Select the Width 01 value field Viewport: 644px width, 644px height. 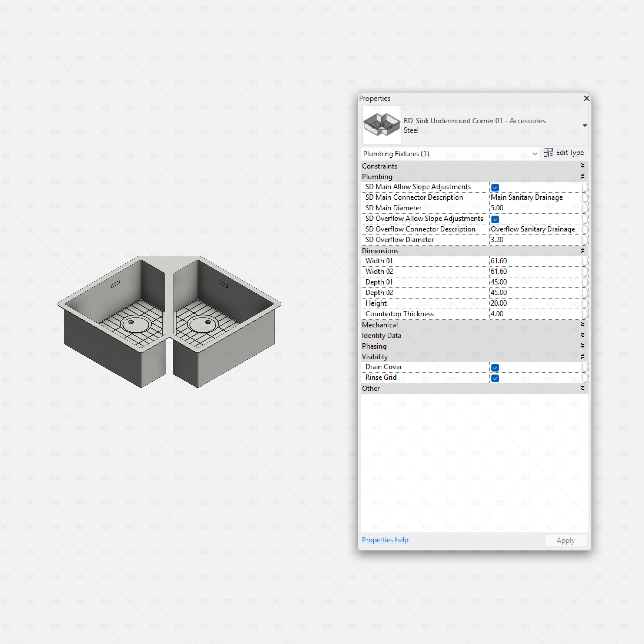(x=533, y=261)
